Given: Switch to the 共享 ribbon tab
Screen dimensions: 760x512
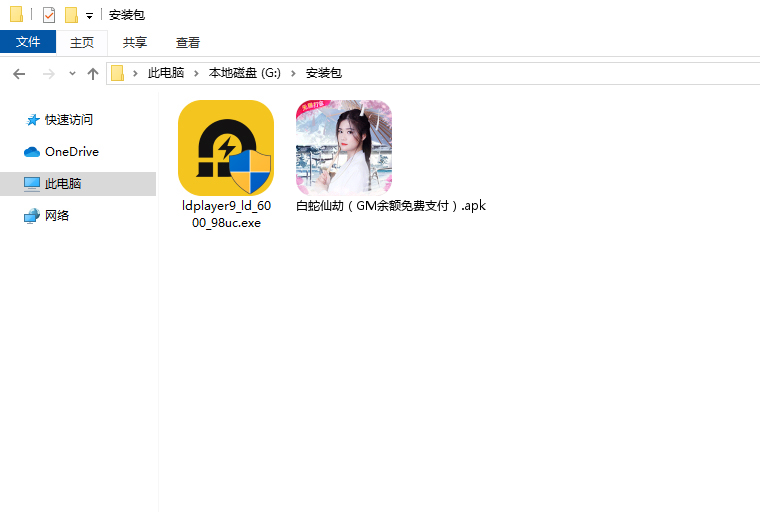Looking at the screenshot, I should (135, 42).
